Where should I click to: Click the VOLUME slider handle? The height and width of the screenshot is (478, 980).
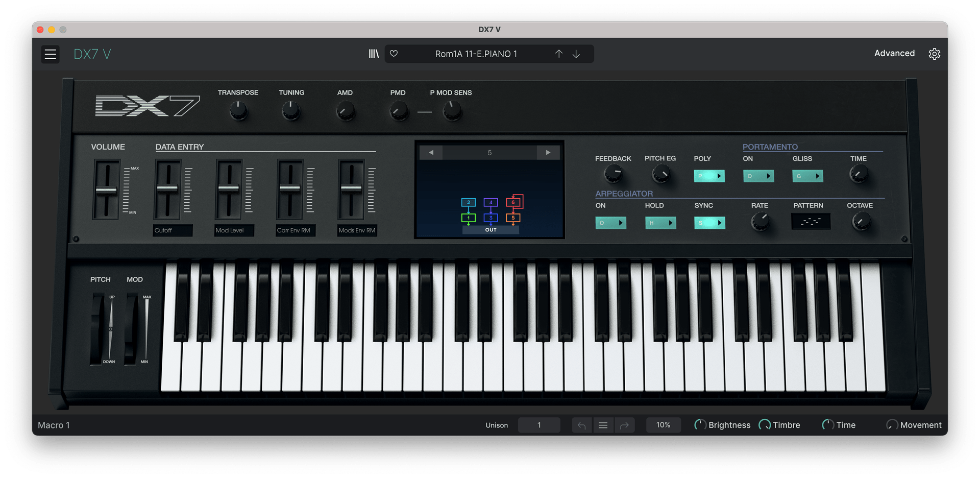click(x=106, y=190)
